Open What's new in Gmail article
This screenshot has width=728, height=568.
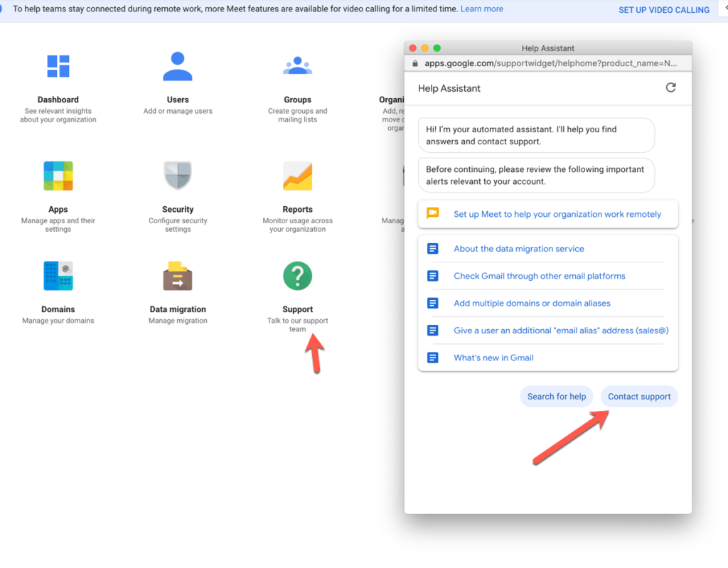[x=493, y=358]
